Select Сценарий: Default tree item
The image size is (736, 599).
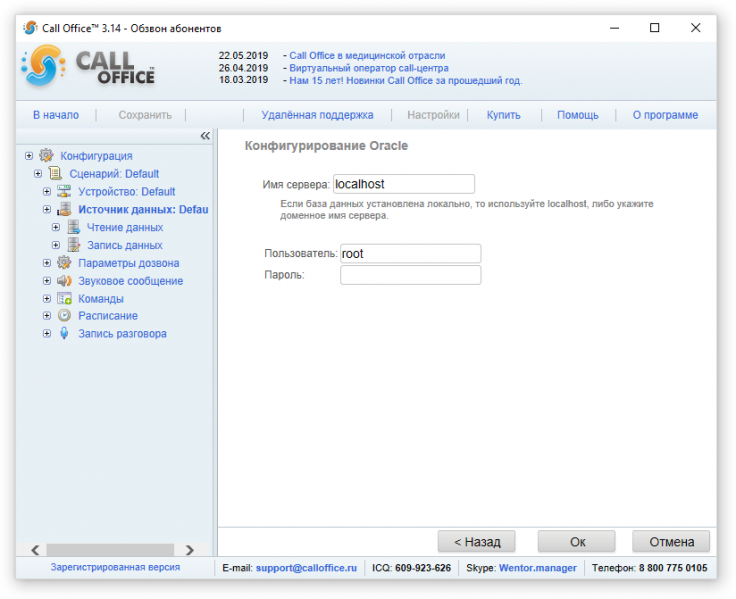(114, 174)
